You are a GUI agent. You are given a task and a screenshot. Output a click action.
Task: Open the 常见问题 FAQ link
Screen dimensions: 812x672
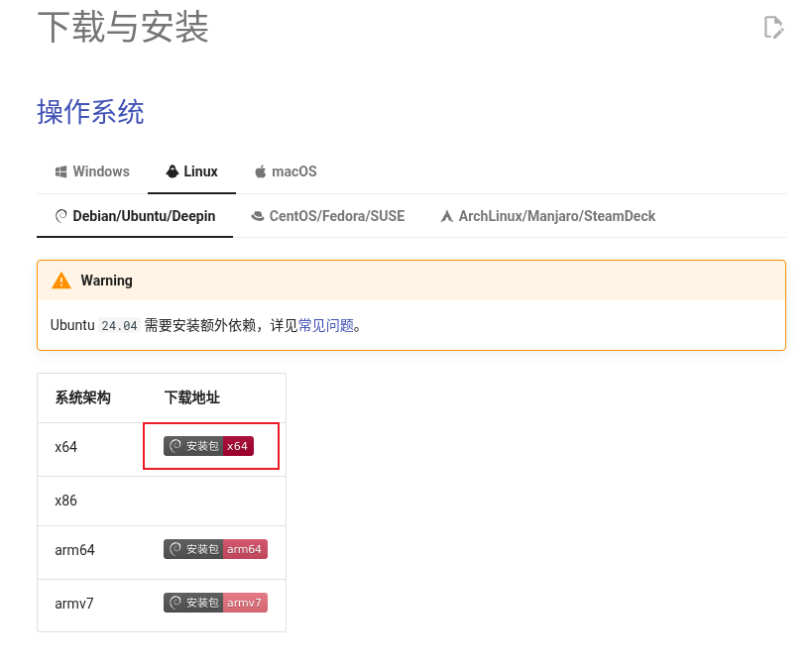[x=326, y=326]
